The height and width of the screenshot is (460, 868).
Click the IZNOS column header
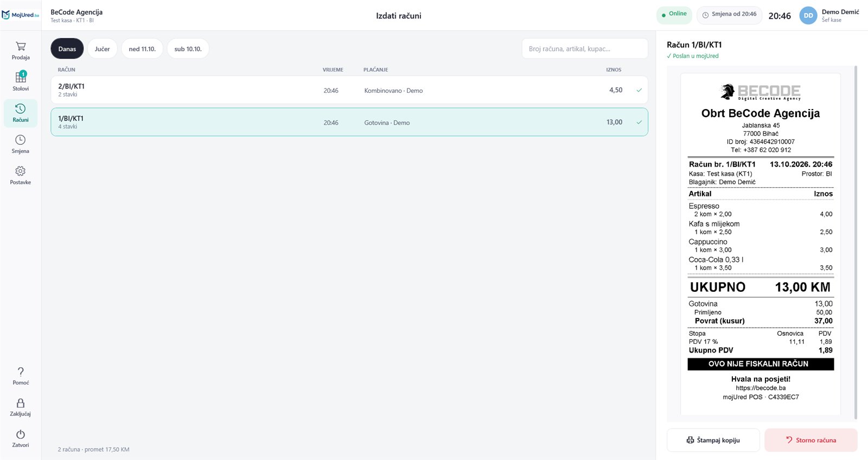tap(614, 70)
